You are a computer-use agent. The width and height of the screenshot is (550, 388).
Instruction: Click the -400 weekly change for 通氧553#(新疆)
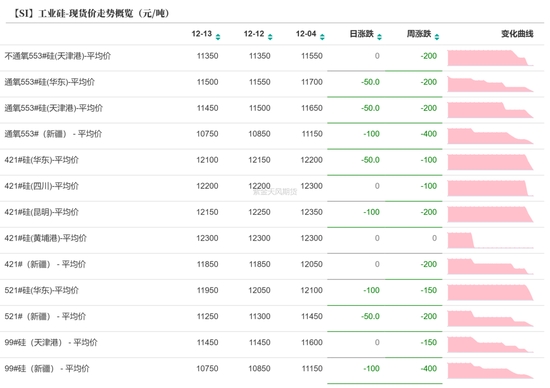429,134
